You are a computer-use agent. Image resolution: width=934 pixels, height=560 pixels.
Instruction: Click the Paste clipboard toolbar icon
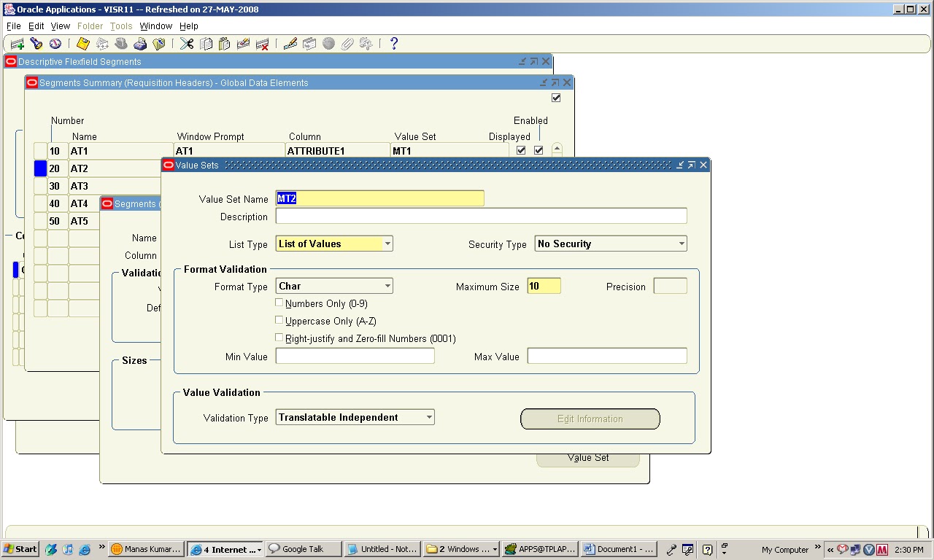click(225, 44)
